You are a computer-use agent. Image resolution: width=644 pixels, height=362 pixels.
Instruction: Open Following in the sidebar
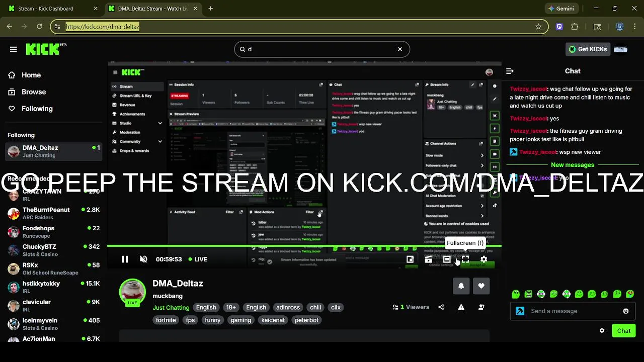coord(37,109)
